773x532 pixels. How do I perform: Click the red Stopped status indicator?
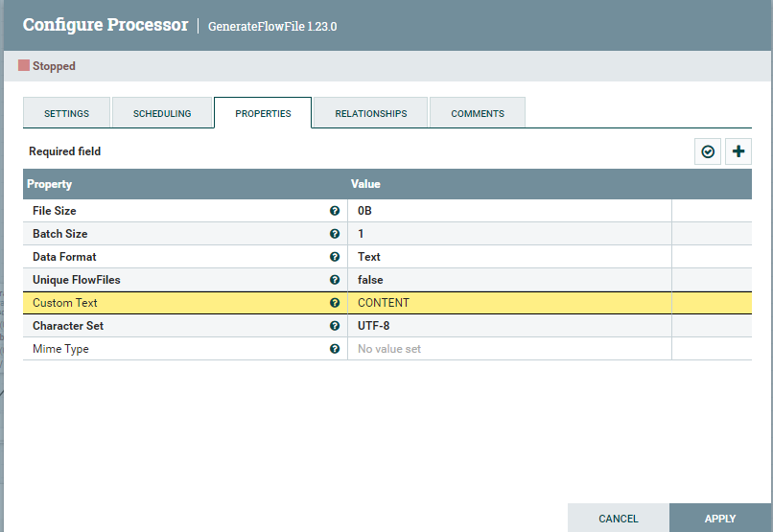click(x=24, y=65)
